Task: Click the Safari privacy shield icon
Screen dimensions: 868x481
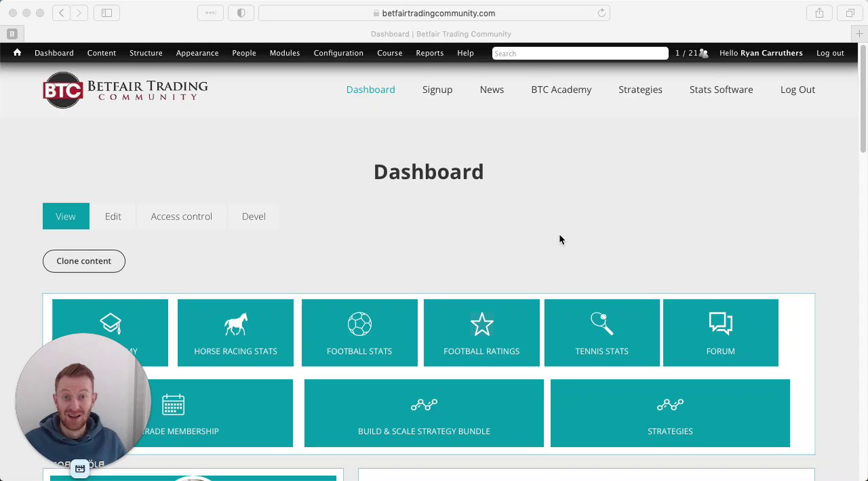Action: pyautogui.click(x=241, y=13)
